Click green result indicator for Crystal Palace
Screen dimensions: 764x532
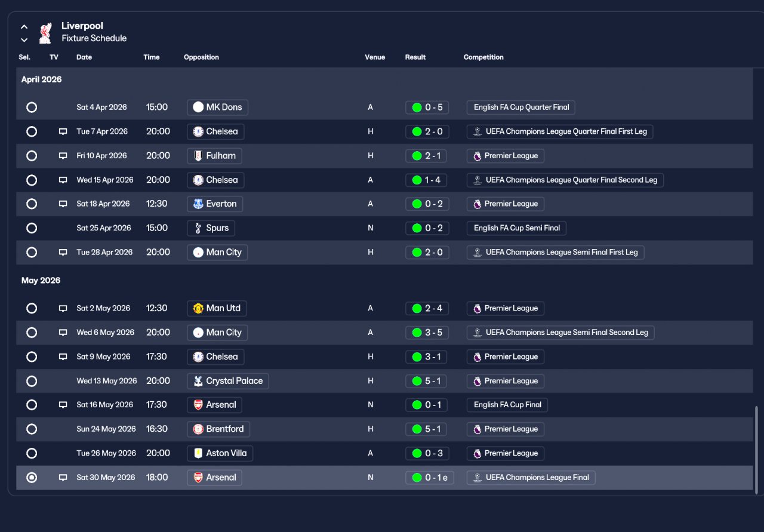click(417, 381)
